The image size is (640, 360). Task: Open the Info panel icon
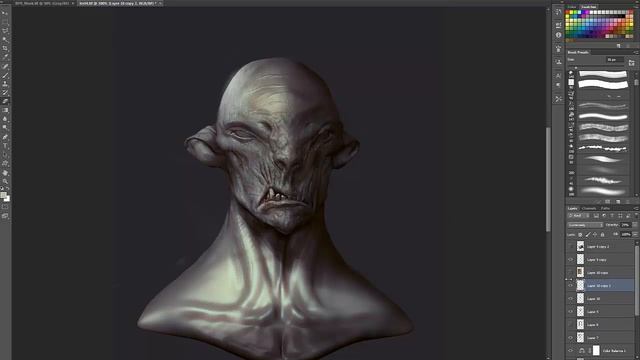(x=558, y=35)
